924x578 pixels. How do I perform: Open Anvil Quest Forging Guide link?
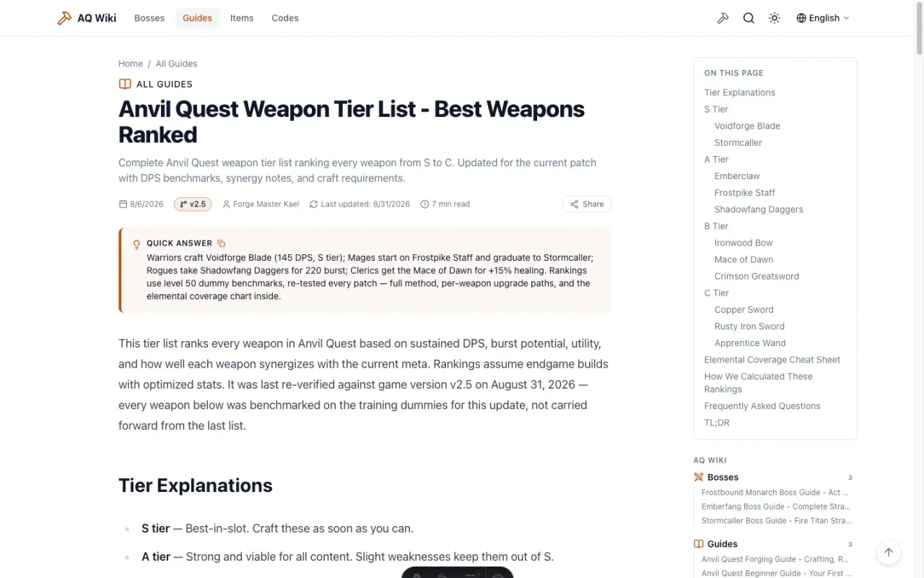775,559
